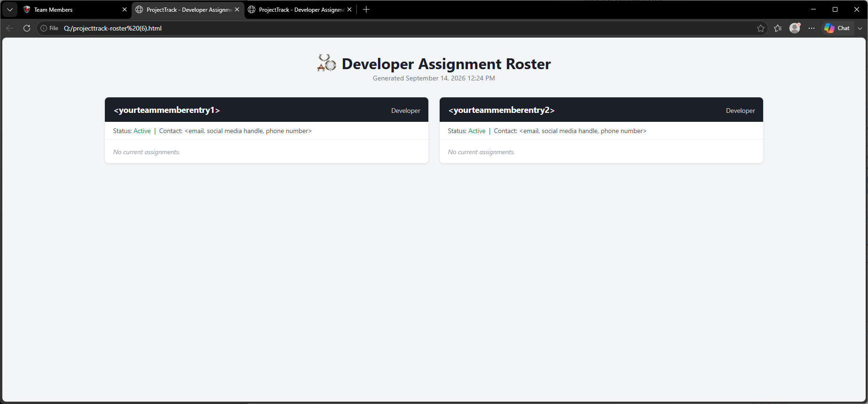Select <yourteammemberentry2> card title
Screen dimensions: 868x404
pos(502,110)
